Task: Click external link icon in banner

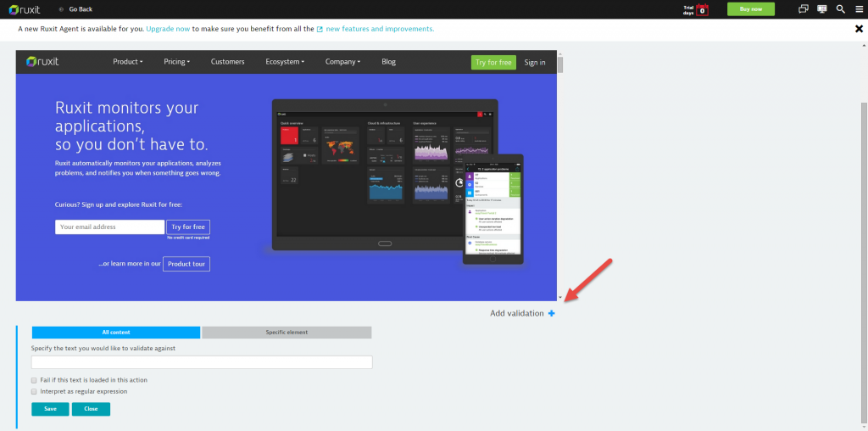Action: pos(320,29)
